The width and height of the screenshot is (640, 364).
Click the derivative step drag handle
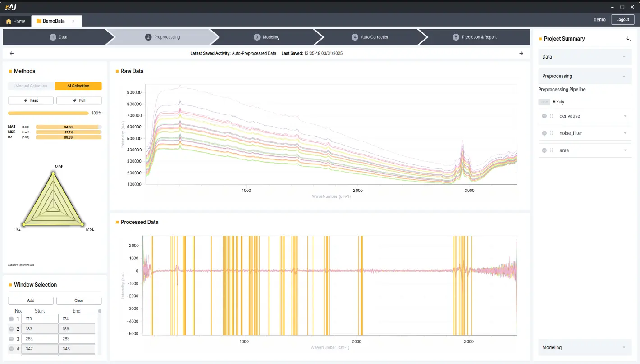pyautogui.click(x=552, y=116)
